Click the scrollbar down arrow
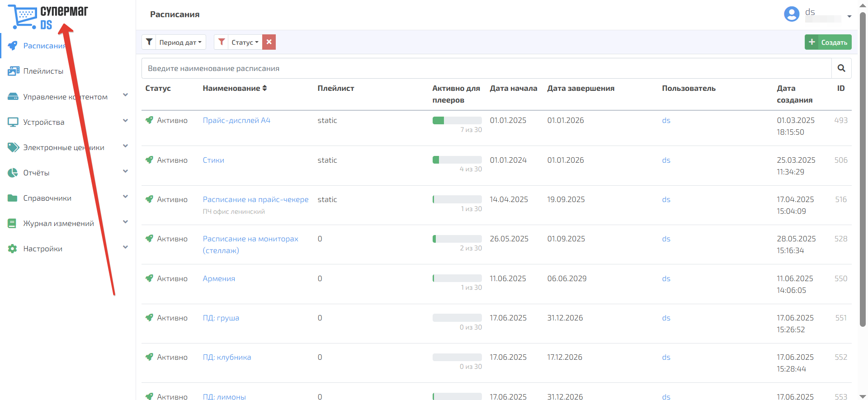 pos(863,396)
